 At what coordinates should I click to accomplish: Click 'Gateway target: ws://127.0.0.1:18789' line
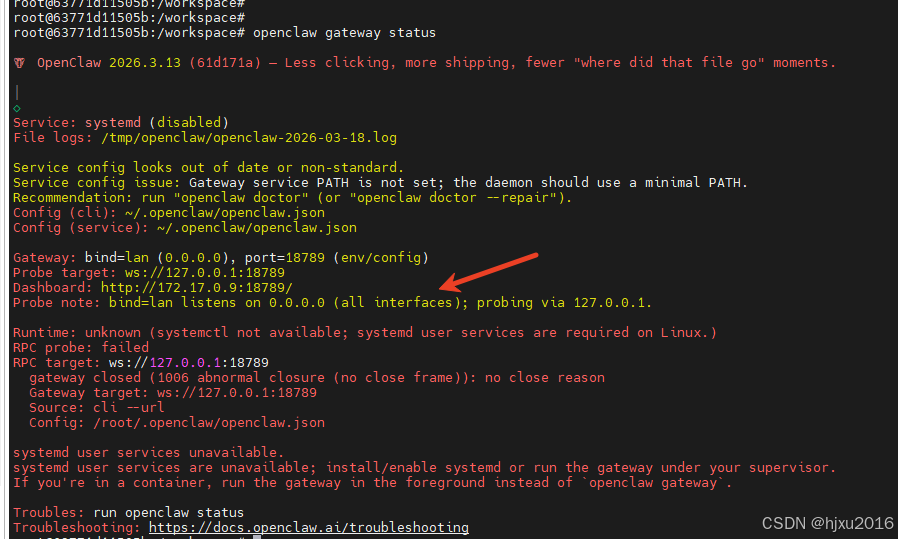[173, 392]
